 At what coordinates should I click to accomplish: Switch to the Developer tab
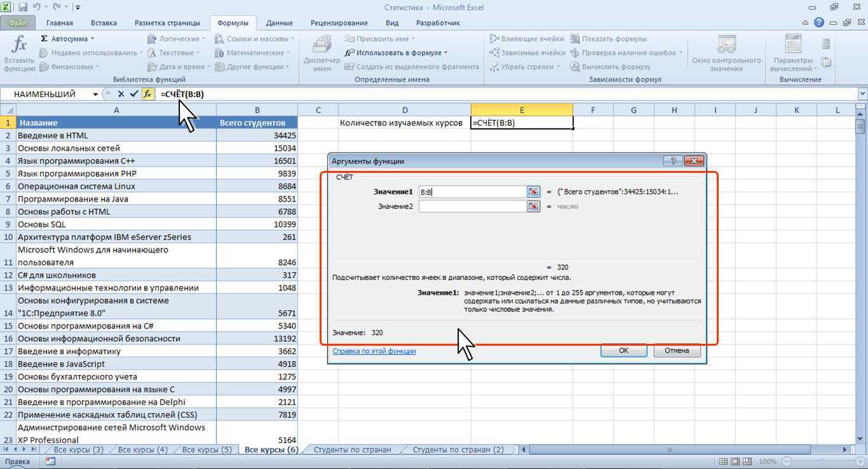click(438, 23)
